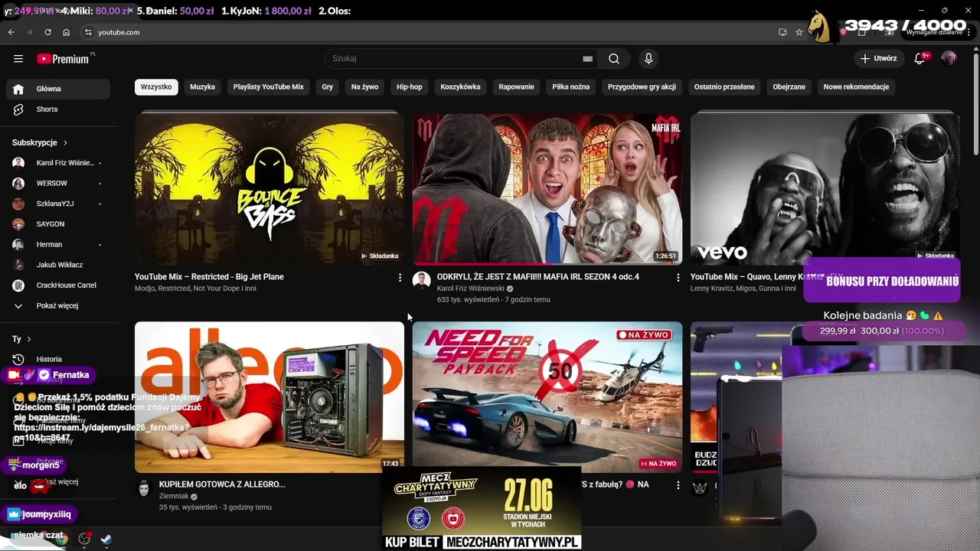Open options menu for Mafia IRL video
The height and width of the screenshot is (551, 980).
678,278
